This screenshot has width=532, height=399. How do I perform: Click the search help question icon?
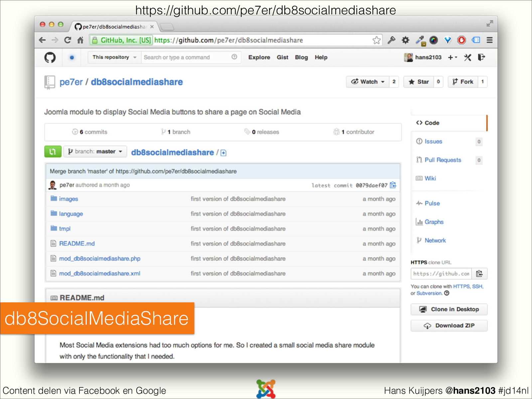[x=234, y=57]
